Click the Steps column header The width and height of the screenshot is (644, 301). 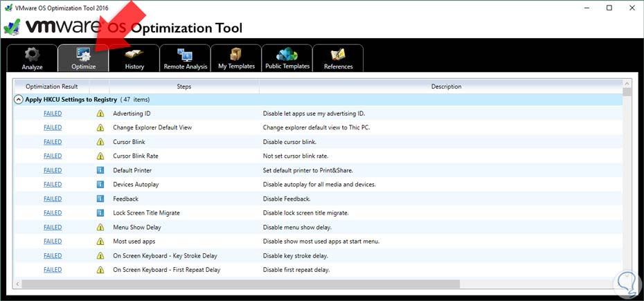pyautogui.click(x=184, y=86)
